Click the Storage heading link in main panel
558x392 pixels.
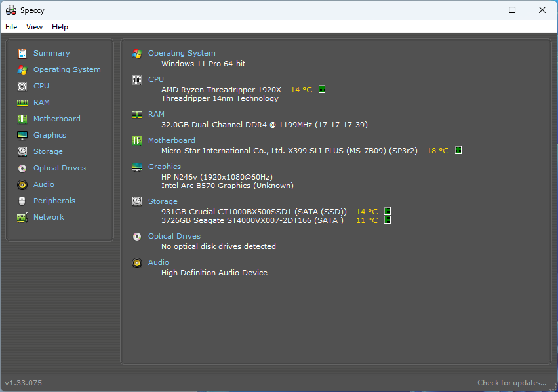[163, 201]
